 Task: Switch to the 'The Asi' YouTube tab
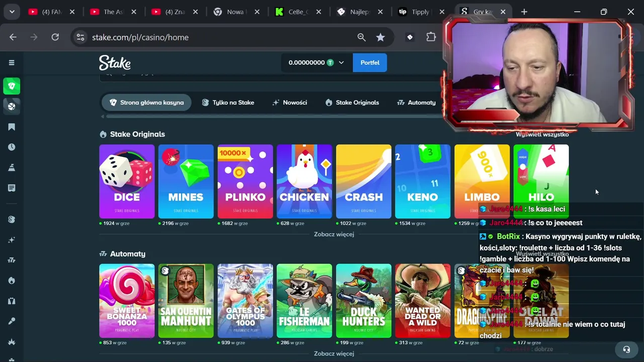pos(114,12)
